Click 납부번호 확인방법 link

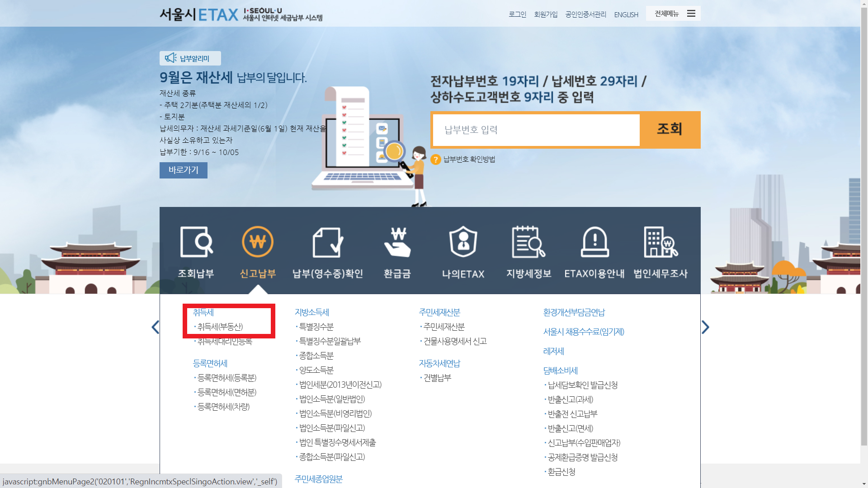[469, 160]
